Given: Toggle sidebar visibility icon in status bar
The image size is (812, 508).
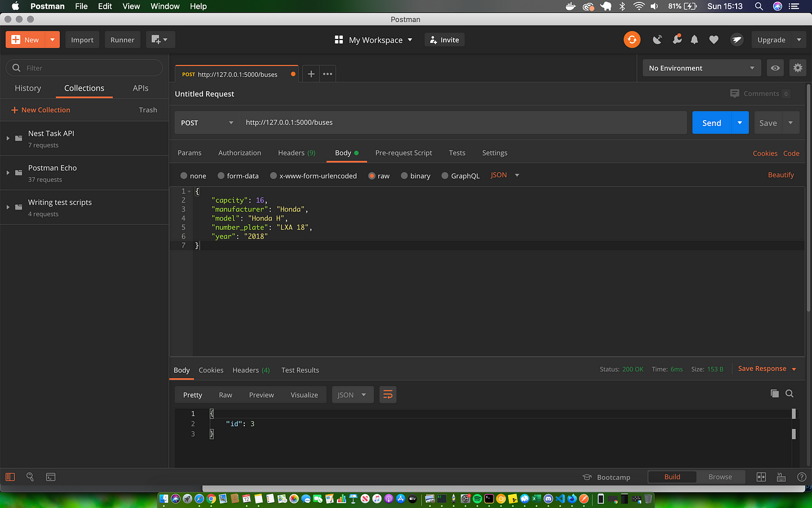Looking at the screenshot, I should 10,477.
